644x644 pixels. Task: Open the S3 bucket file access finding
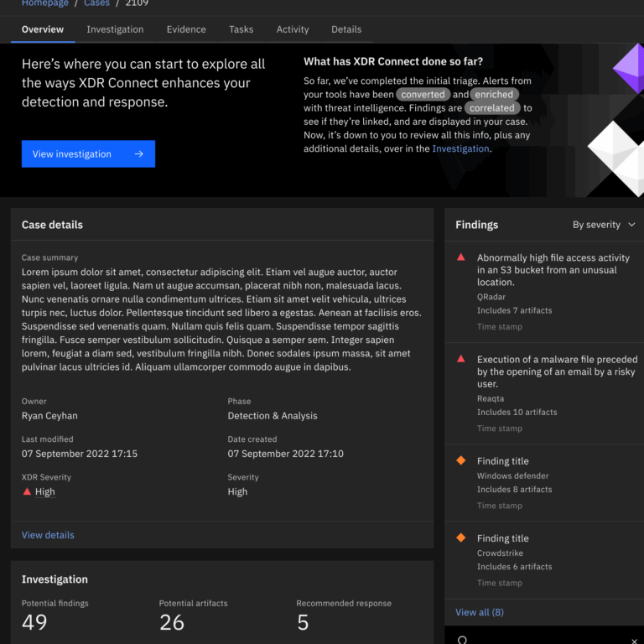coord(553,270)
